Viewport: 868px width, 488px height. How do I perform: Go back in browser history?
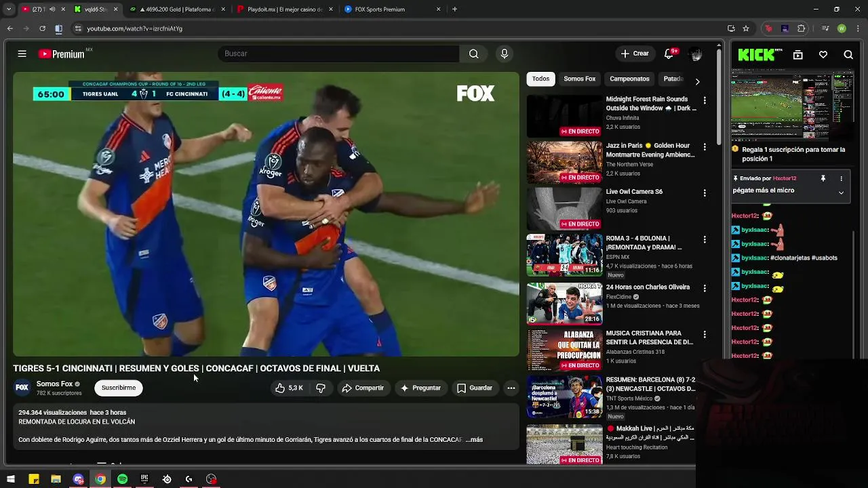(9, 28)
